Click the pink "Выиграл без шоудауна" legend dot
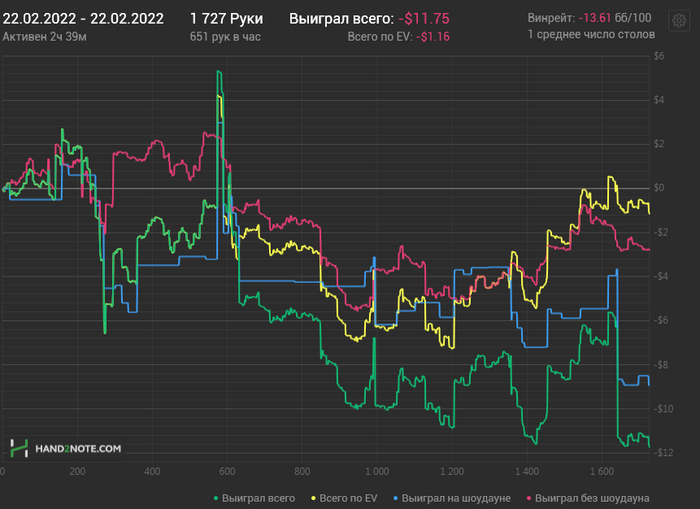This screenshot has width=700, height=509. click(527, 497)
